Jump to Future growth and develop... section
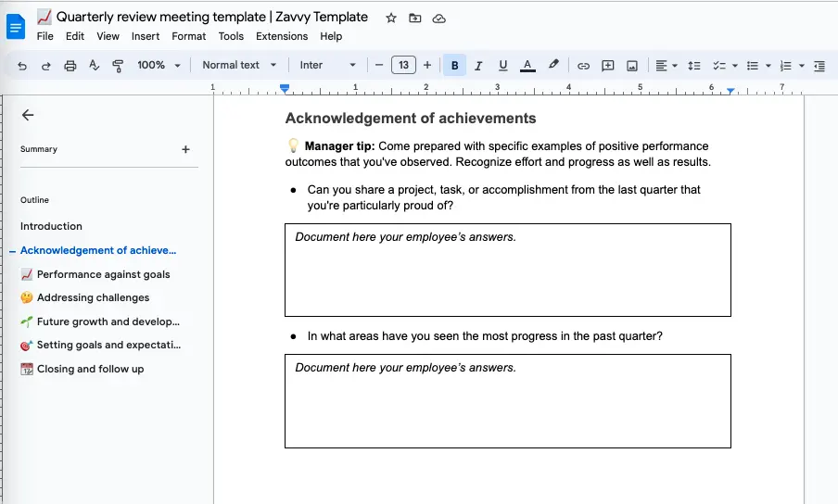The image size is (838, 504). [x=100, y=321]
